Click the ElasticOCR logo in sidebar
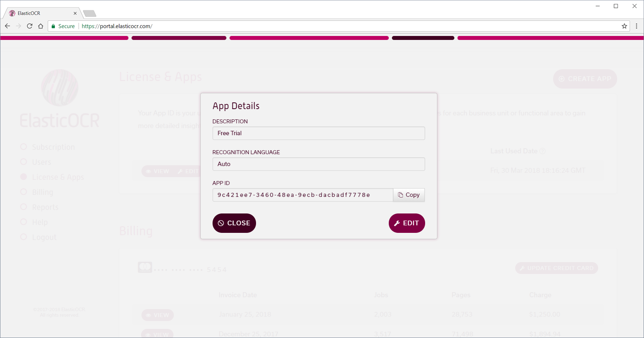The width and height of the screenshot is (644, 338). [60, 99]
